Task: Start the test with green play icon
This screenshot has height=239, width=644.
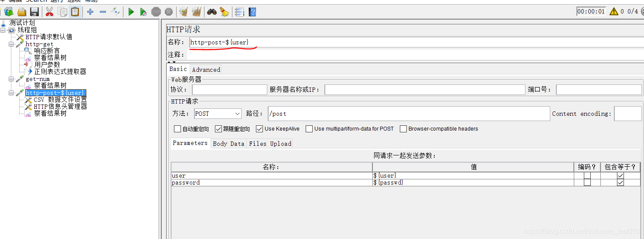Action: pos(131,12)
